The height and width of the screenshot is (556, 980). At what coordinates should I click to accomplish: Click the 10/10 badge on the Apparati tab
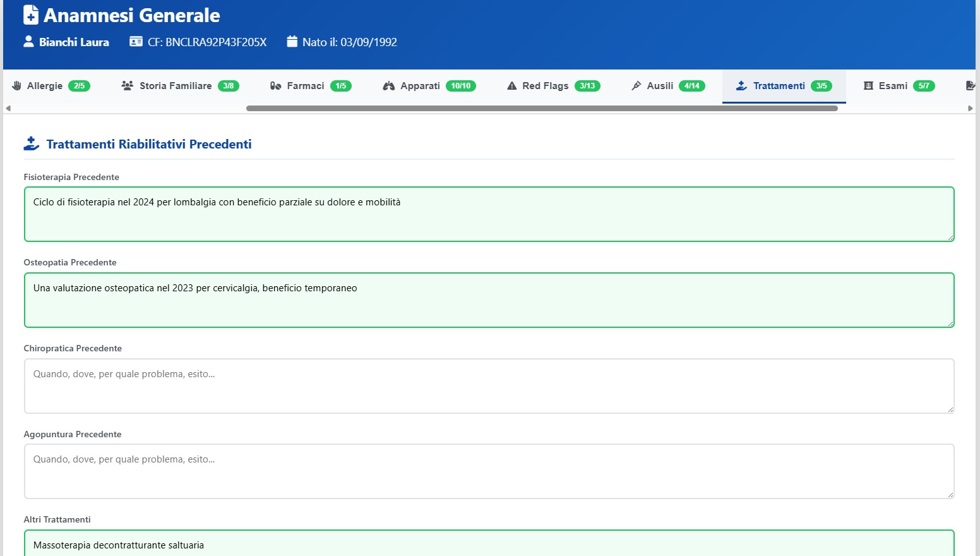(x=460, y=85)
